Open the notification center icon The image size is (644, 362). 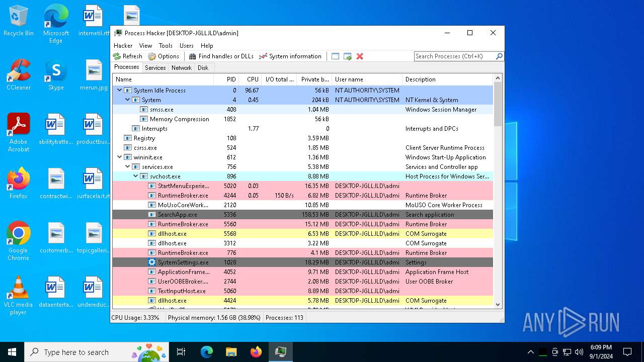(x=627, y=352)
